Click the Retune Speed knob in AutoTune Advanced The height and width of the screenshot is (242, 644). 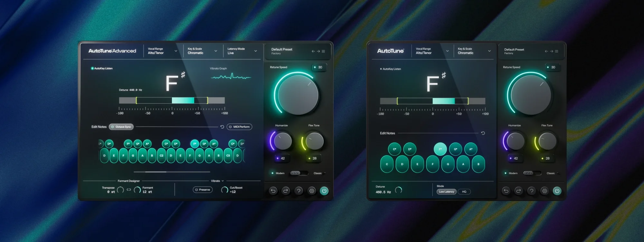298,95
